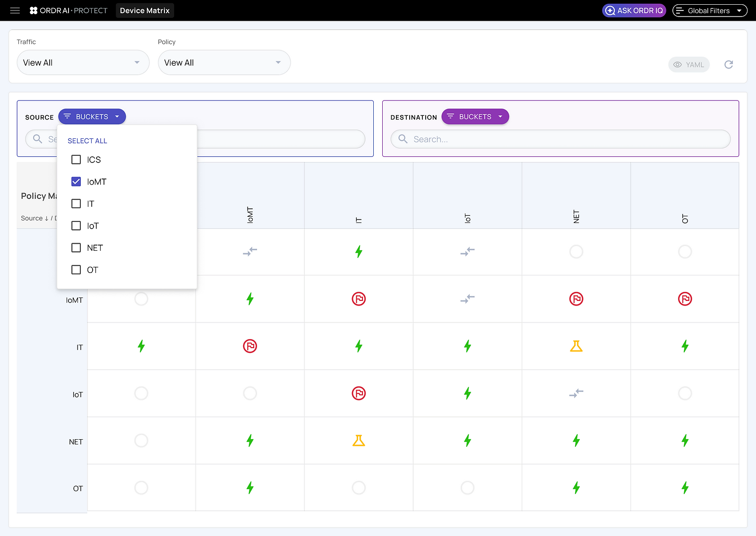Click the IoMT row label

pos(74,300)
